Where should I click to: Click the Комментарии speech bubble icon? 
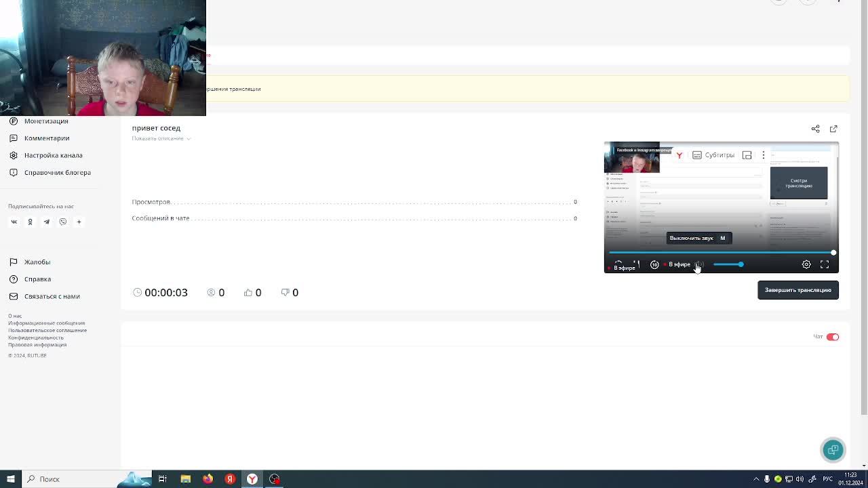coord(14,138)
